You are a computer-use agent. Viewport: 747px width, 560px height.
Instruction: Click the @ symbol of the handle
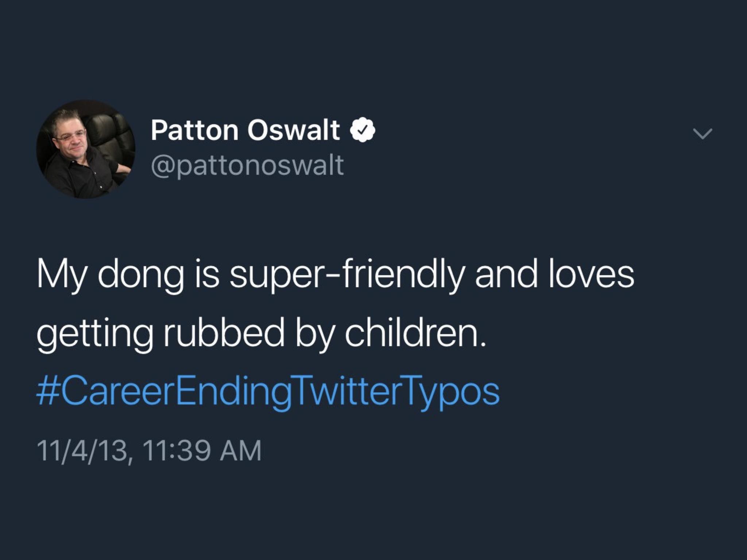coord(163,165)
